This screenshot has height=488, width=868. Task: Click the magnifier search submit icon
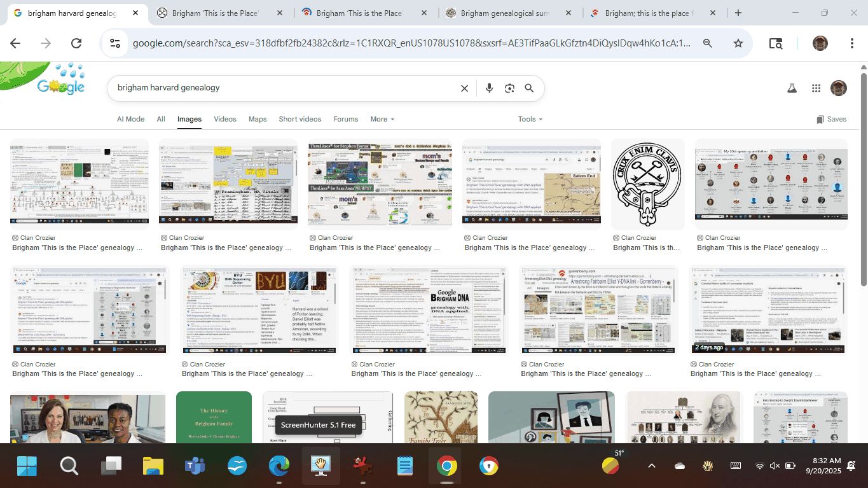point(529,88)
